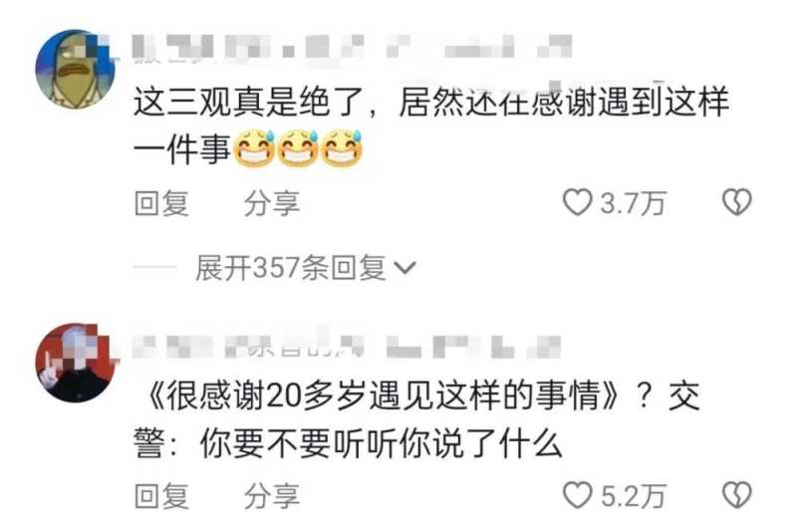Select the 这三观真是绝了 comment text
The height and width of the screenshot is (532, 797).
pyautogui.click(x=431, y=126)
